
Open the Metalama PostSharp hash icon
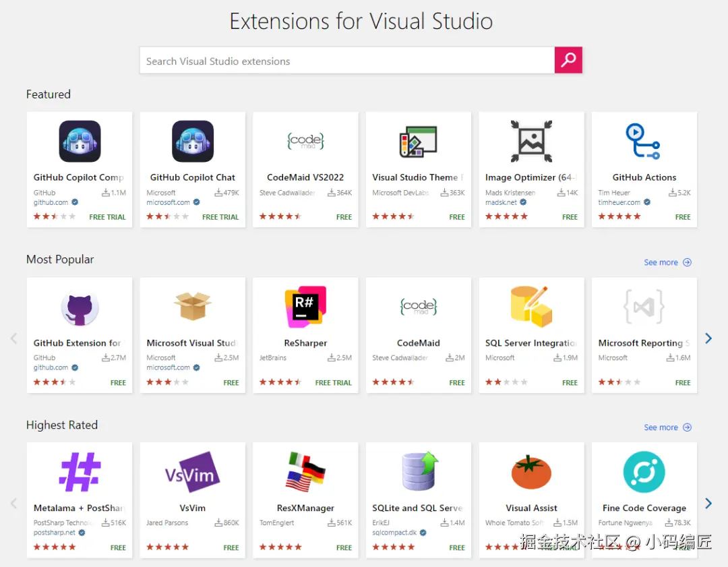80,472
